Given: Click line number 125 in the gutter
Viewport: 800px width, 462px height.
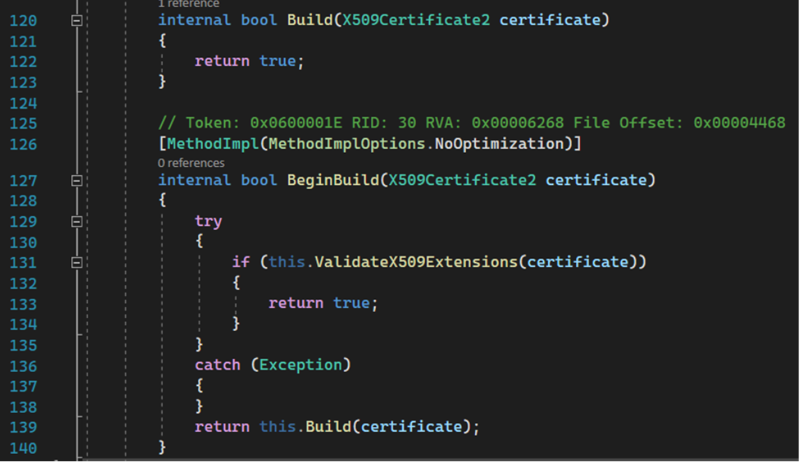Looking at the screenshot, I should point(22,123).
